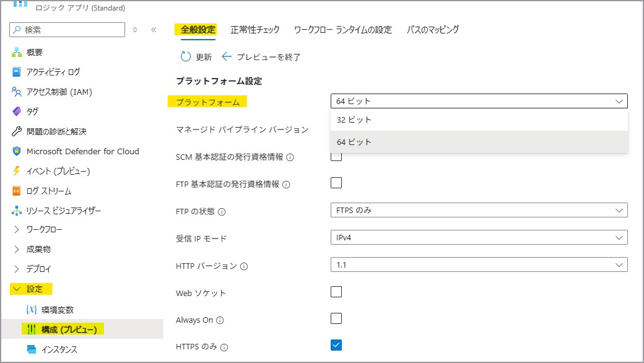Open 環境変数 under 設定
This screenshot has height=363, width=644.
click(x=58, y=310)
